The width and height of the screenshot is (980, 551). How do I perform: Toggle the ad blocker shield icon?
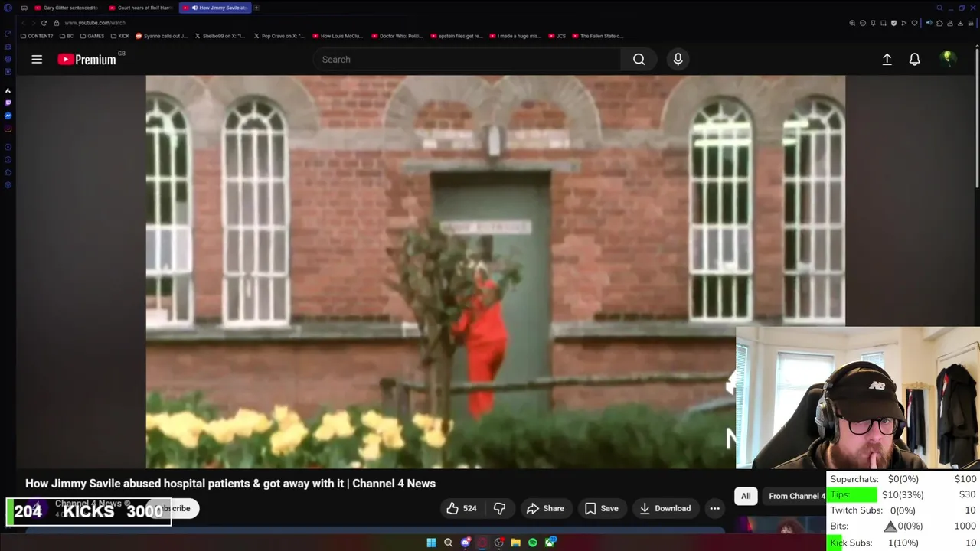(893, 23)
